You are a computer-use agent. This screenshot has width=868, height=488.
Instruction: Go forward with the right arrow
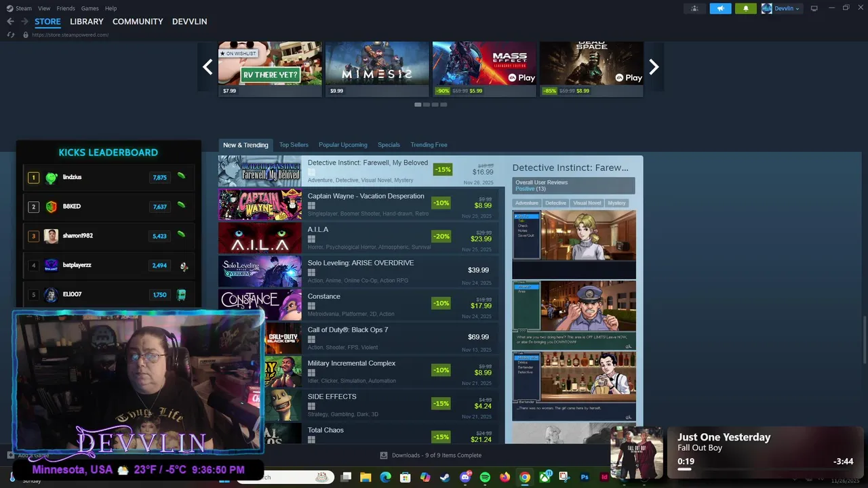24,22
